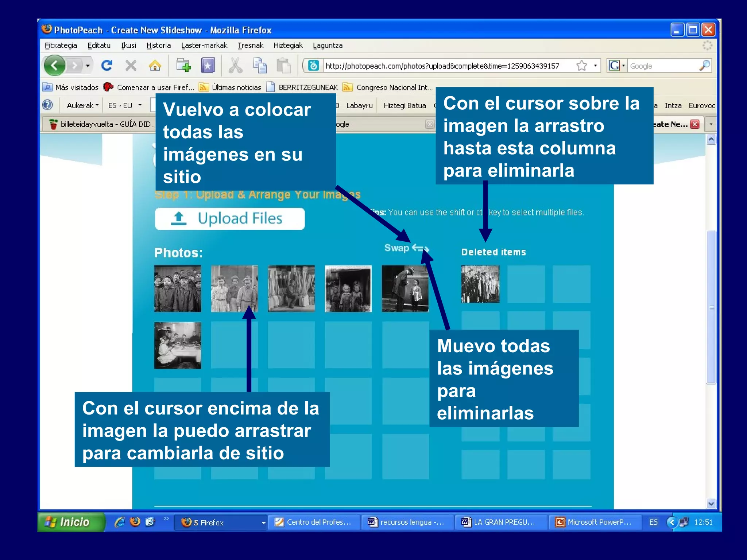This screenshot has width=747, height=560.
Task: Open the Fitxategia menu
Action: [x=61, y=46]
